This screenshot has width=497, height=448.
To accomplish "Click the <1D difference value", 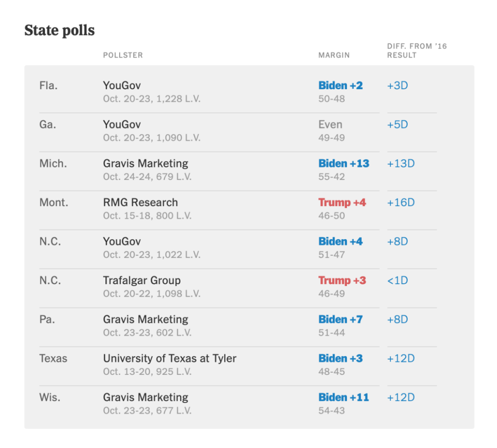I will (x=398, y=281).
